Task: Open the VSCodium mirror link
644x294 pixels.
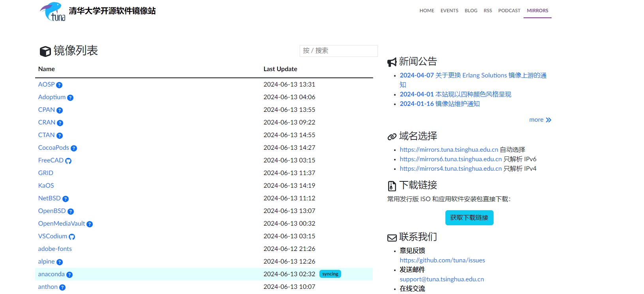Action: tap(53, 236)
